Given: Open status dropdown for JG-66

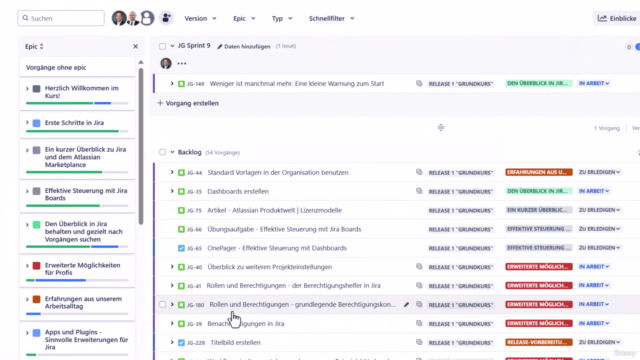Looking at the screenshot, I should pyautogui.click(x=599, y=229).
